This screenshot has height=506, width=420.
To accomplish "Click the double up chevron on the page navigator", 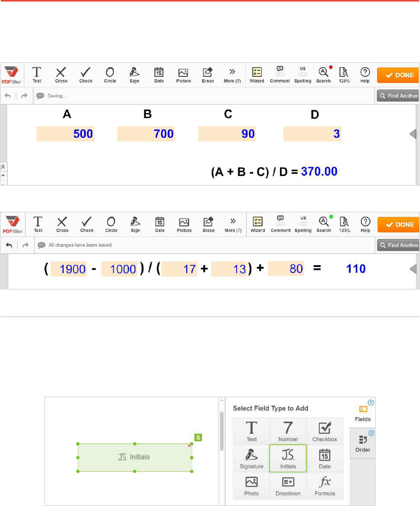I will (3, 167).
